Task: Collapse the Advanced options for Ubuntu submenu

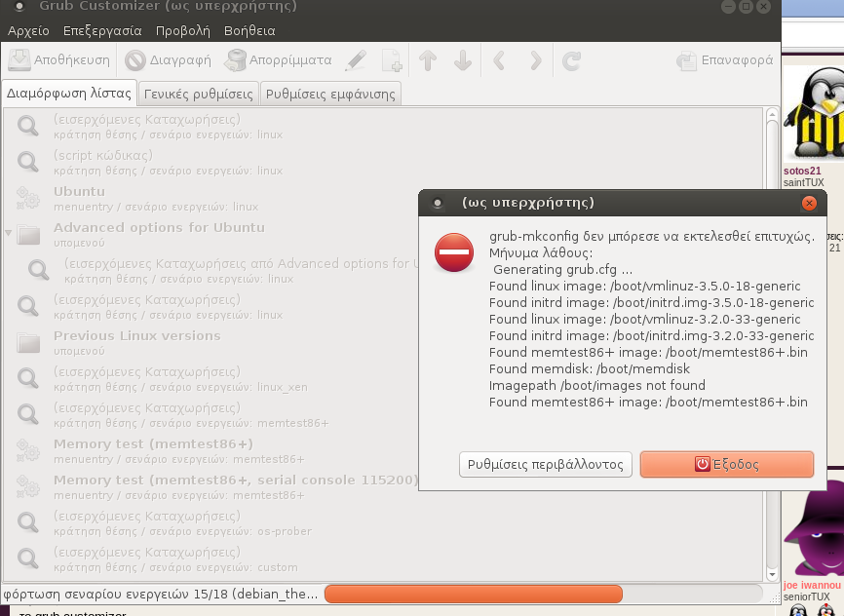Action: point(10,234)
